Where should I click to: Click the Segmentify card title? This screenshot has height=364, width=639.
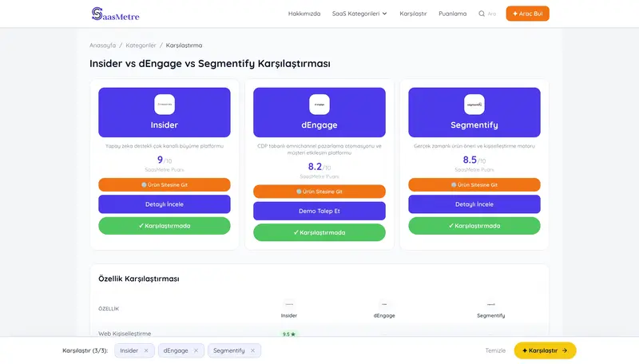474,125
